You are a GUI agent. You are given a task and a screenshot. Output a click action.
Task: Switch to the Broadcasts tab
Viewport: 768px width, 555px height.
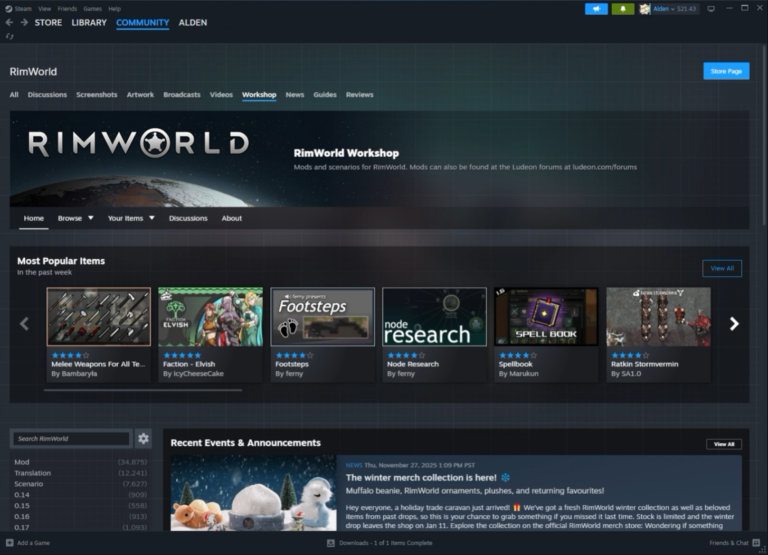[182, 95]
